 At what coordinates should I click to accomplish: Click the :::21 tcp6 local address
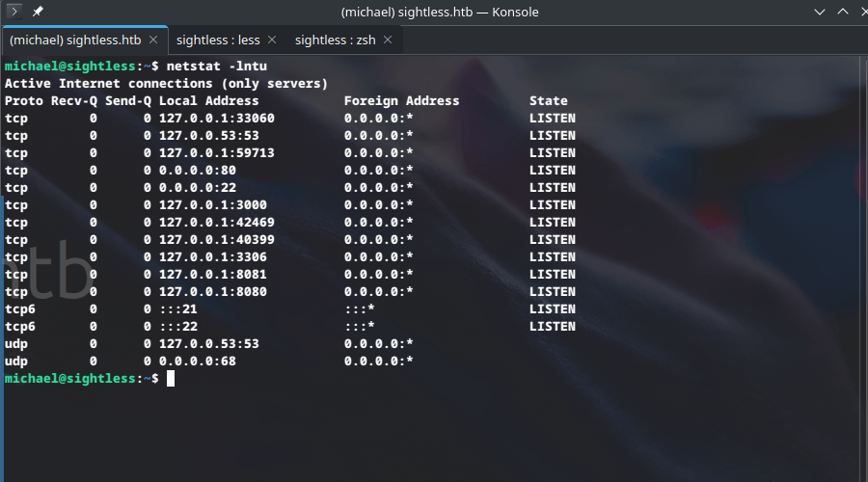tap(178, 308)
